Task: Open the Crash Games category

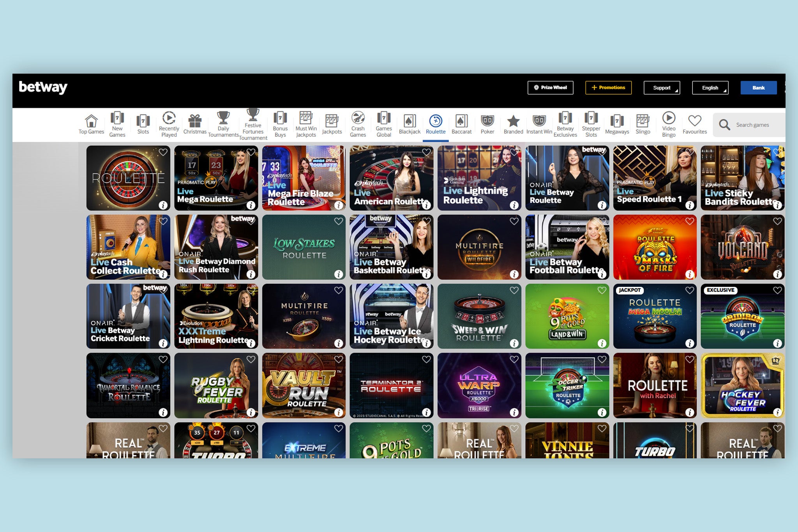Action: (358, 125)
